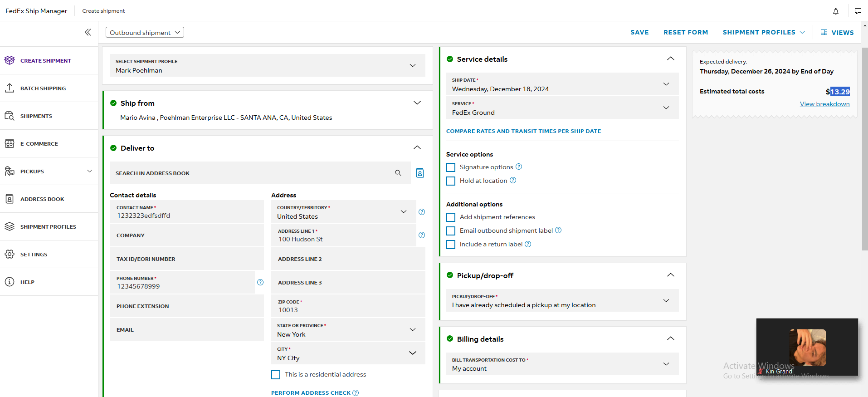Open Select Shipment Profile dropdown
868x397 pixels.
(x=268, y=65)
